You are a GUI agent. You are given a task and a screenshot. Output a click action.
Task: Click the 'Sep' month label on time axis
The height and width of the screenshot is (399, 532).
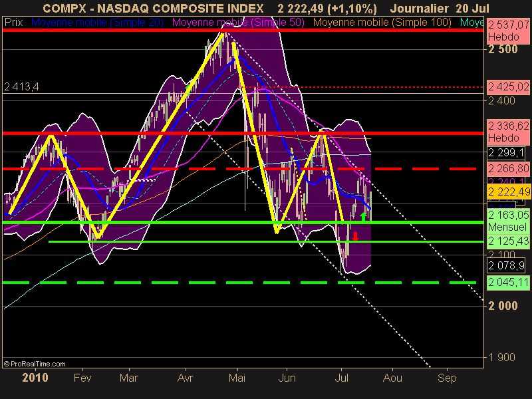pos(447,378)
